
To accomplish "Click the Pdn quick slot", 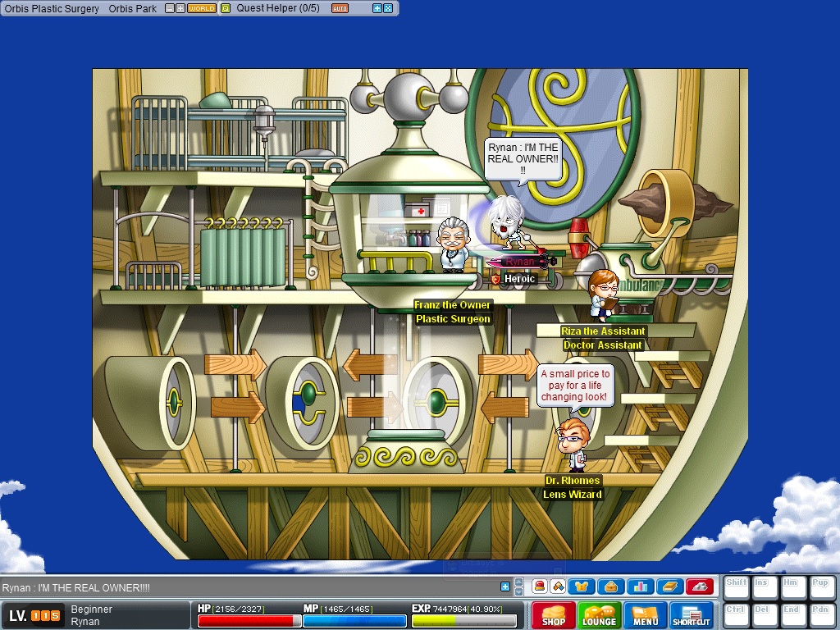I will pos(822,616).
